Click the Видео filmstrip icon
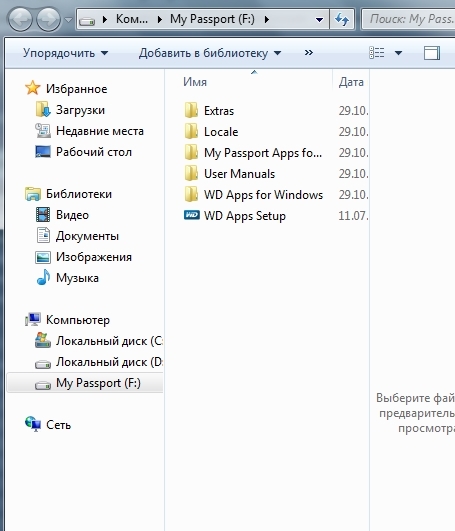This screenshot has width=455, height=531. point(43,214)
